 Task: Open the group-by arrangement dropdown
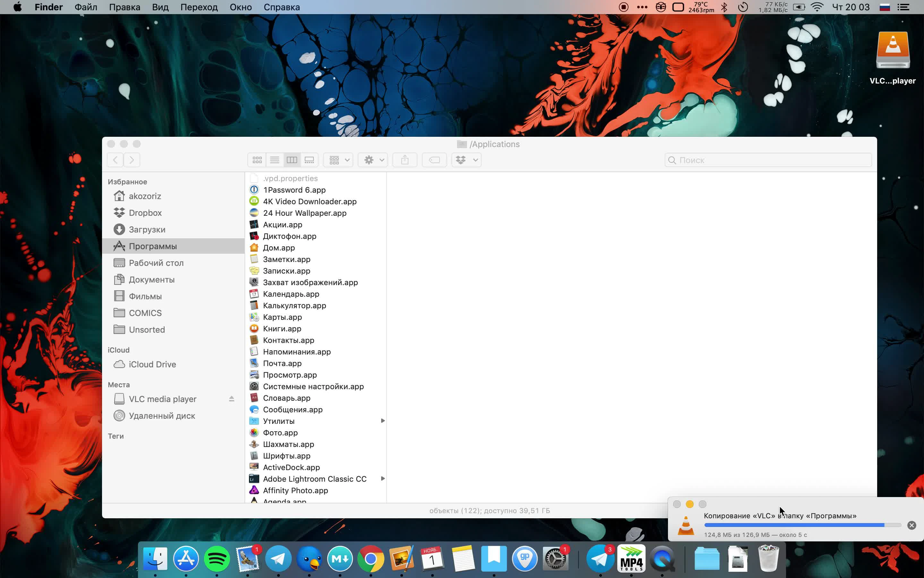coord(338,160)
